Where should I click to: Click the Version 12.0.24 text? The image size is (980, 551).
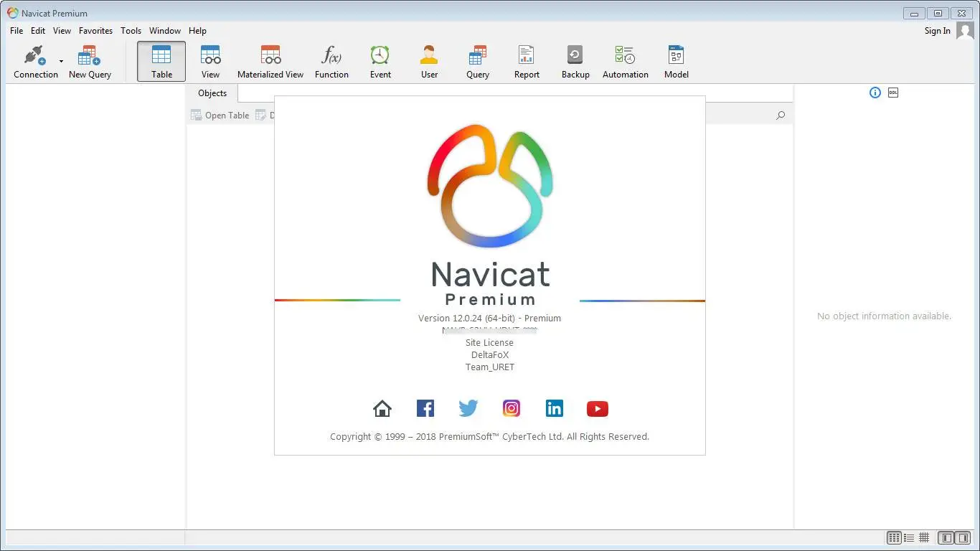pyautogui.click(x=490, y=319)
